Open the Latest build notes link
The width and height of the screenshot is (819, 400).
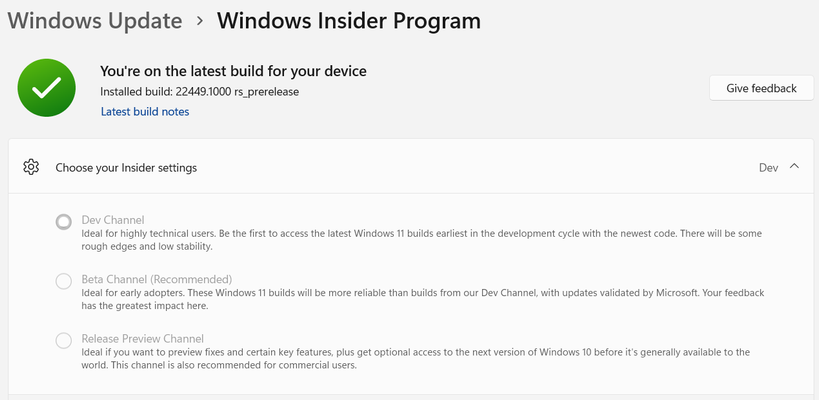(x=145, y=112)
